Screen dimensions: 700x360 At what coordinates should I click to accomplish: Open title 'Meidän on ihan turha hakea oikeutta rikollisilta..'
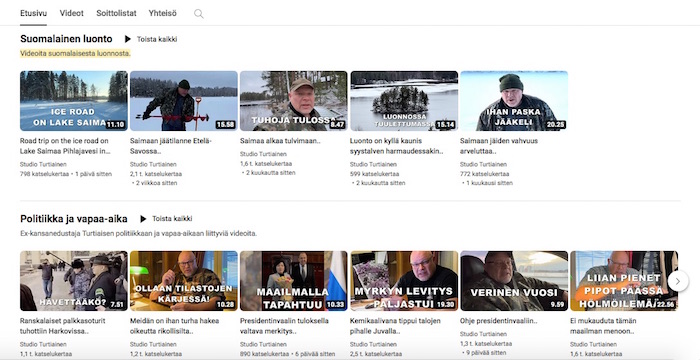click(175, 326)
